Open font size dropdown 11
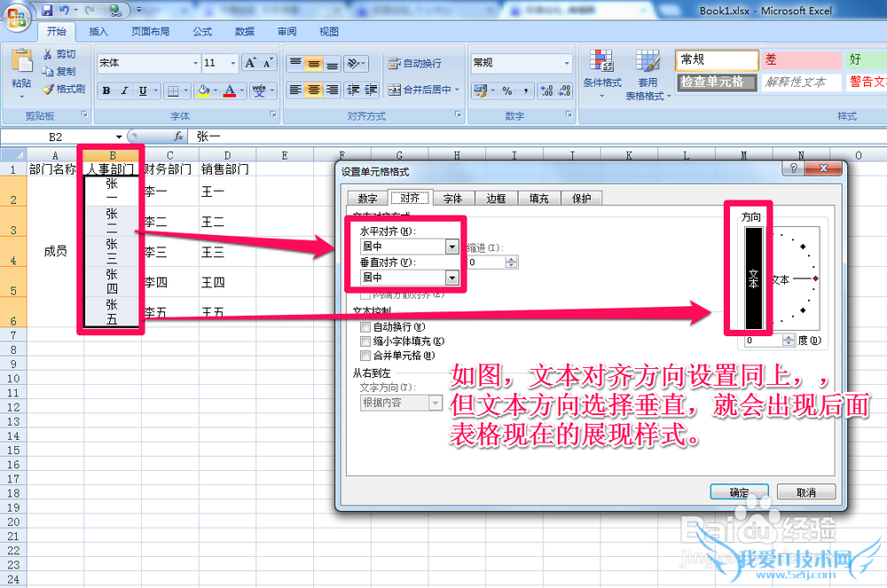Image resolution: width=887 pixels, height=588 pixels. tap(232, 63)
